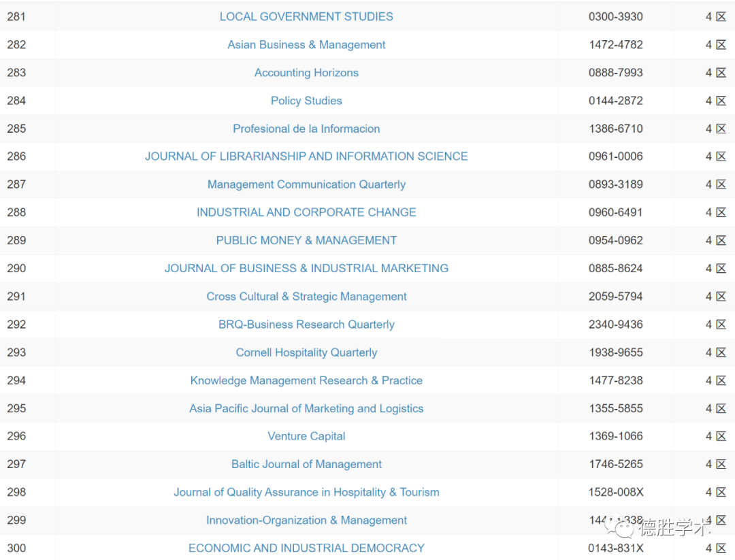Open Journal of Quality Assurance in Hospitality & Tourism

tap(306, 492)
